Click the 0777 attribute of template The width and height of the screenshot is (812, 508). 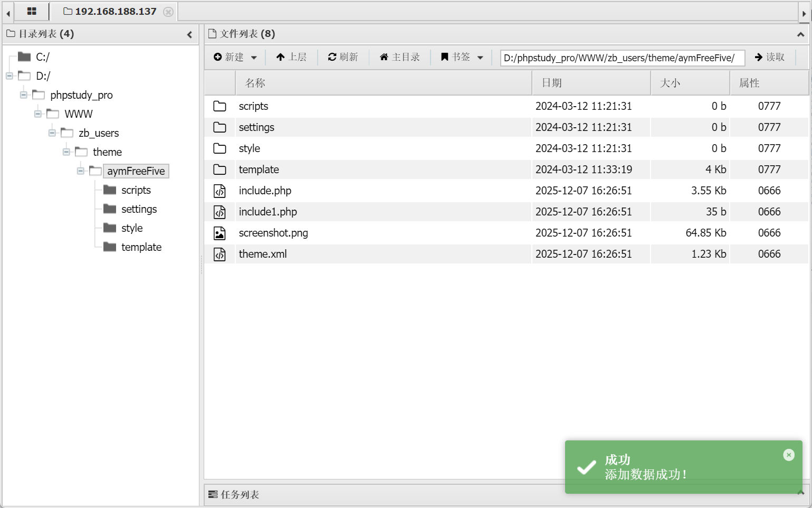769,170
